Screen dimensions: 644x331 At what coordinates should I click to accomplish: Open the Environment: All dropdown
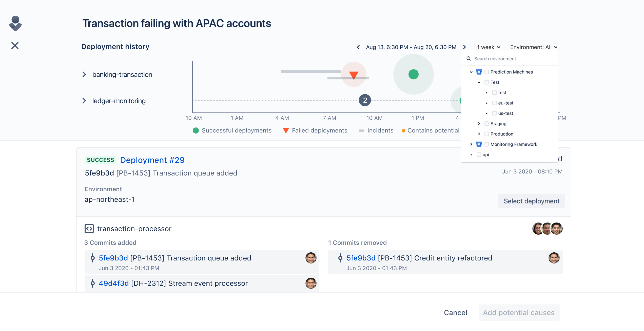click(x=534, y=47)
